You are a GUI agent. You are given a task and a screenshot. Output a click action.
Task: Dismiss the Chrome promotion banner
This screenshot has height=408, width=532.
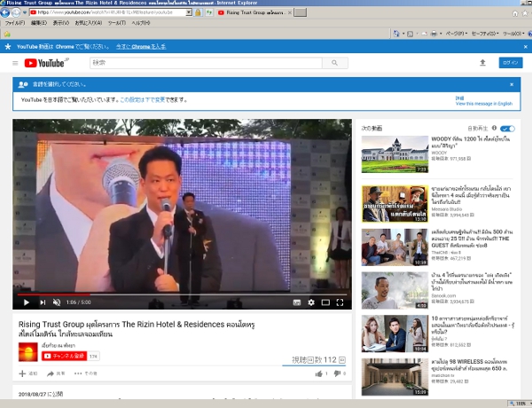click(x=526, y=47)
